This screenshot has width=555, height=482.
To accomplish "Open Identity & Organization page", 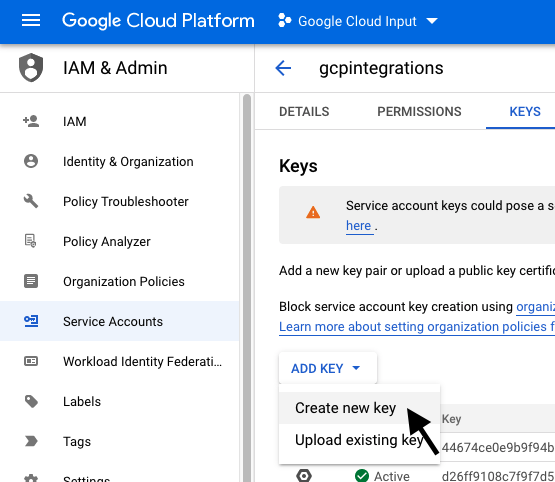I will coord(120,161).
